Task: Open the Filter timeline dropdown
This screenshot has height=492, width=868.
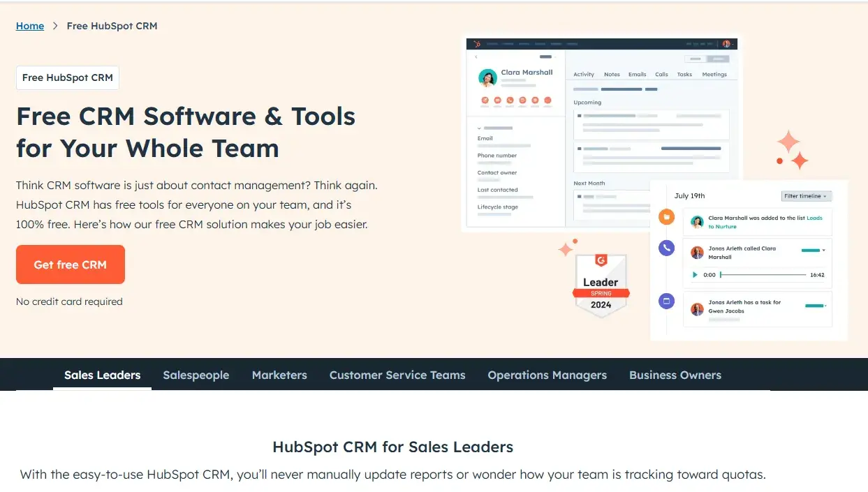Action: pos(807,196)
